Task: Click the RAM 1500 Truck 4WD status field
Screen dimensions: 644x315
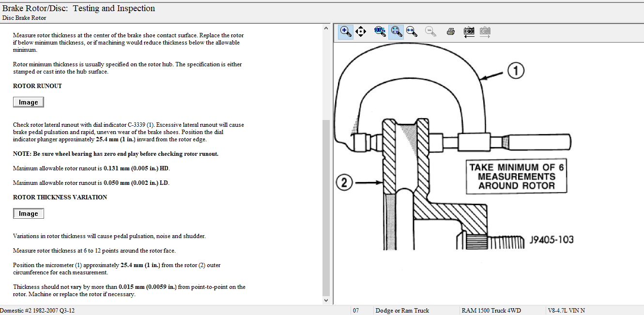Action: (x=491, y=310)
